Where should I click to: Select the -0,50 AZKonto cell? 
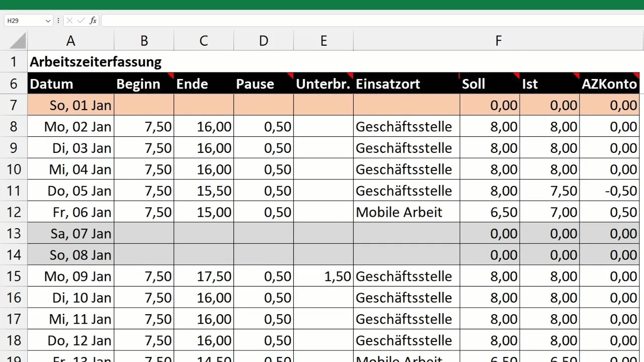pyautogui.click(x=609, y=191)
